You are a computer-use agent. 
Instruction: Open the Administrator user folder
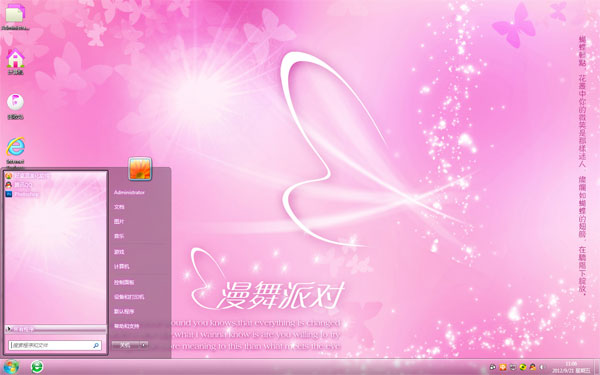(x=129, y=192)
